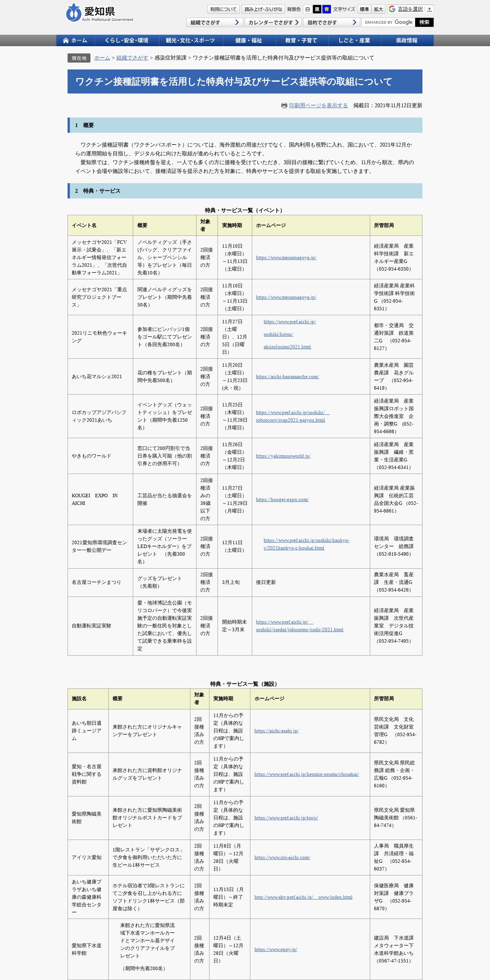
Task: Open 教育・子育て menu
Action: click(301, 40)
